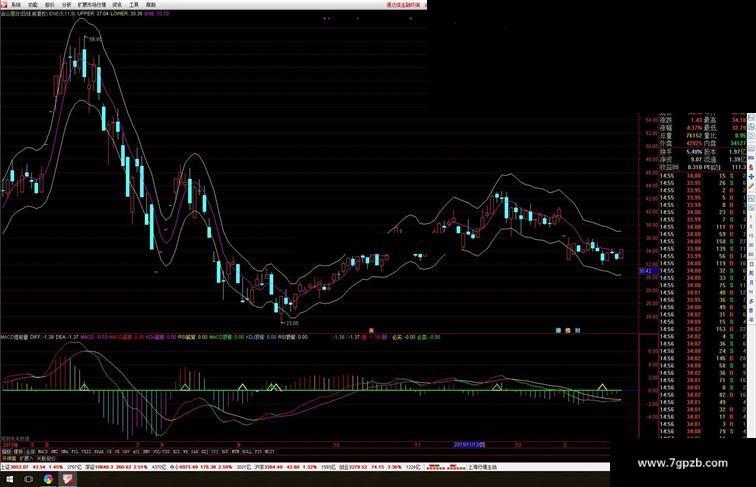This screenshot has width=756, height=487.
Task: Switch to the BRAR indicator tab
Action: click(99, 452)
